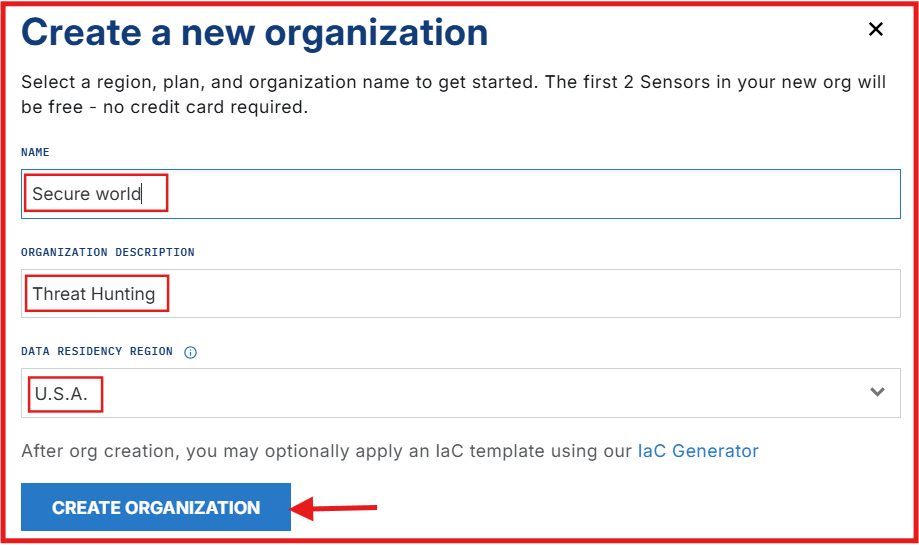
Task: Click the NAME field label
Action: [x=35, y=152]
